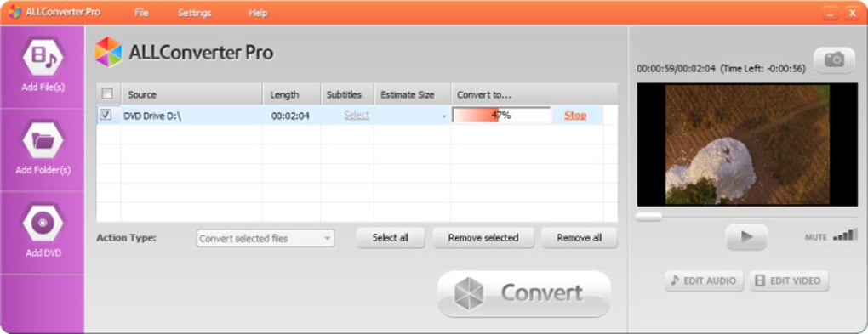The width and height of the screenshot is (868, 334).
Task: Click the Remove selected button
Action: [x=483, y=238]
